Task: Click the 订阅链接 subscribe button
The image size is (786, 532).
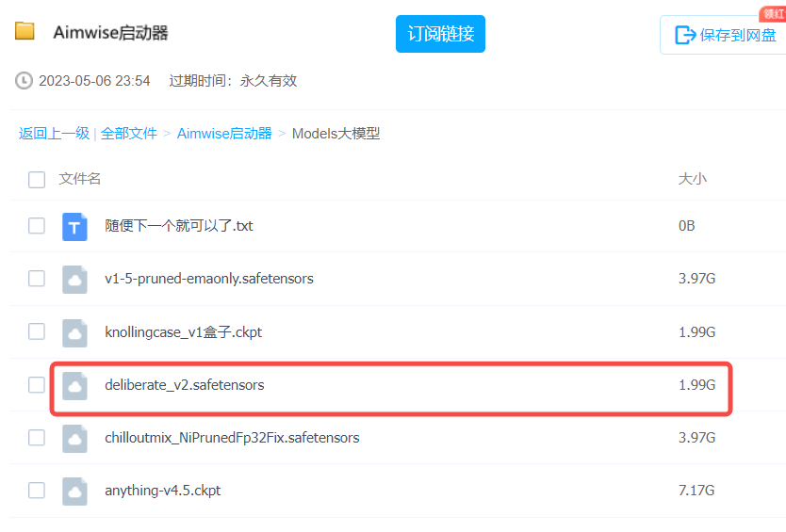Action: [440, 34]
